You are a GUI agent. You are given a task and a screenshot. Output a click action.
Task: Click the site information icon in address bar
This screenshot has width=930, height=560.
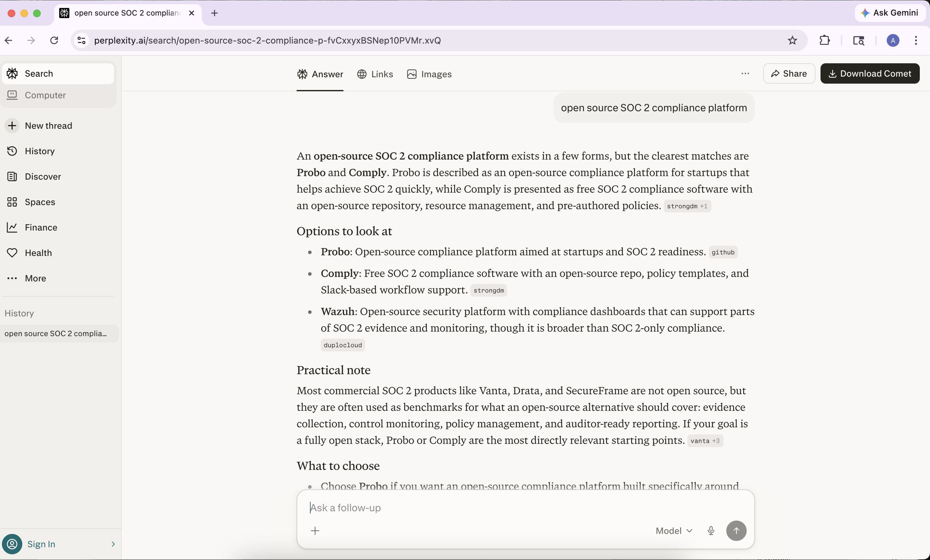click(x=81, y=40)
